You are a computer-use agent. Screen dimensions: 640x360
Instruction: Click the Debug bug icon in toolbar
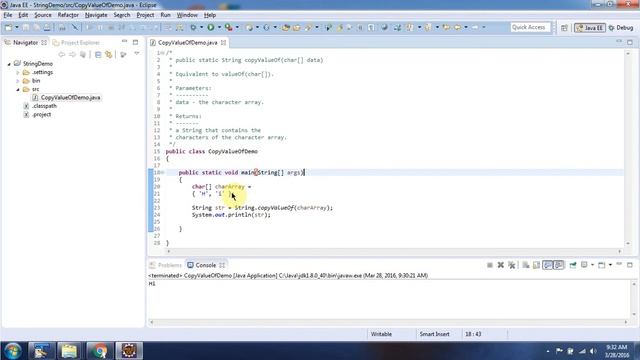click(193, 27)
